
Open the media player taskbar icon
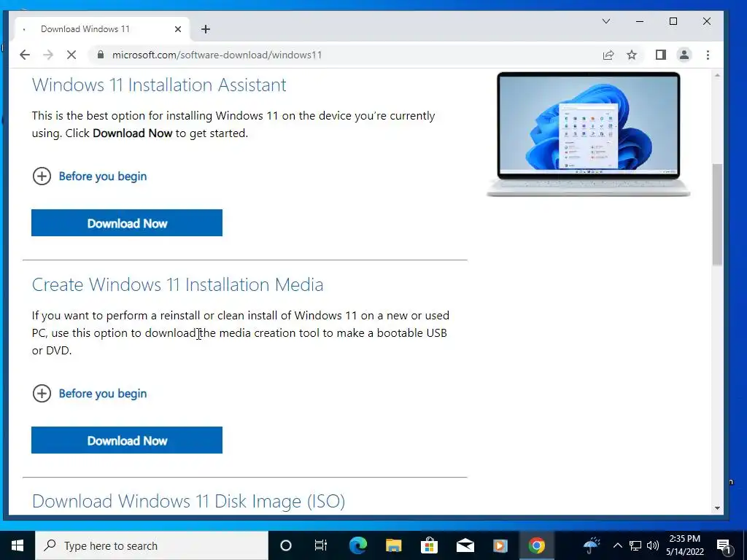pyautogui.click(x=500, y=545)
